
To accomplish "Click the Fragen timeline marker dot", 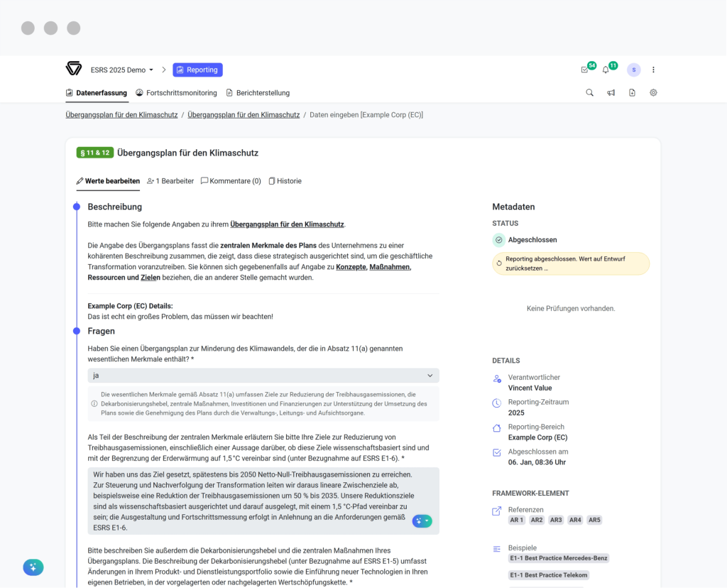I will pyautogui.click(x=77, y=331).
